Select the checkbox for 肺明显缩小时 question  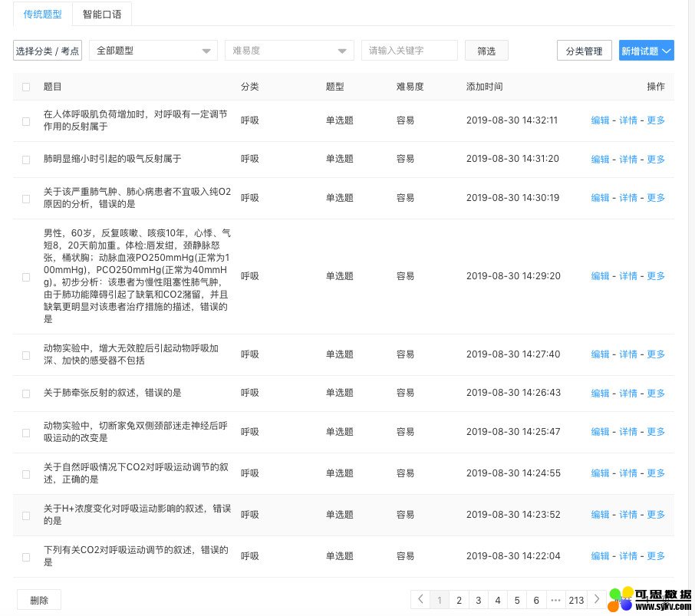point(26,160)
